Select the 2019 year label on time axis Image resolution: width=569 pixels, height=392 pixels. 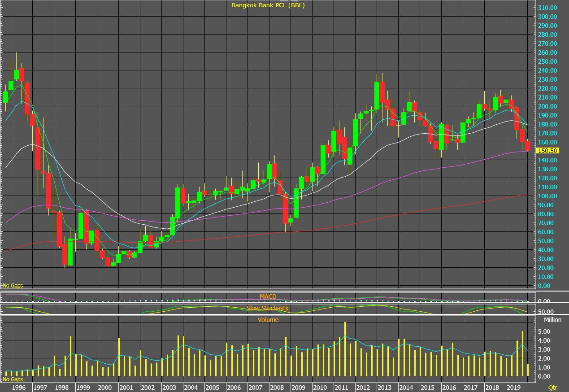[x=513, y=388]
